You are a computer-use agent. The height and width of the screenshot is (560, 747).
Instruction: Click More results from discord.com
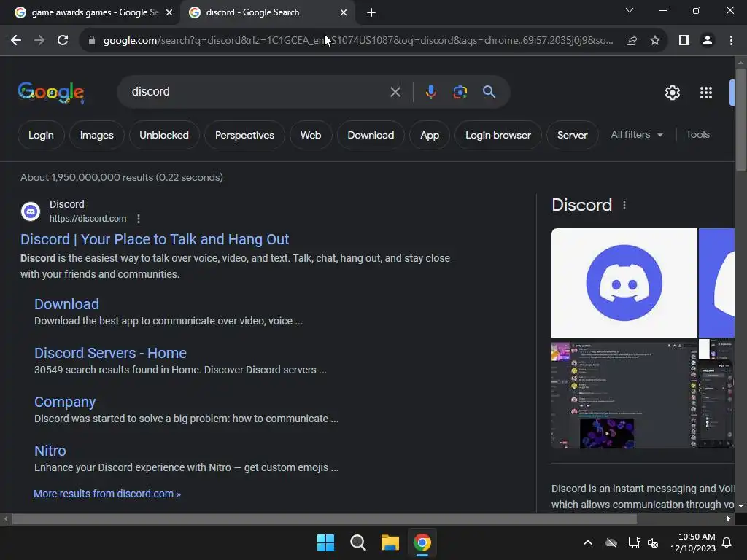[x=107, y=494]
